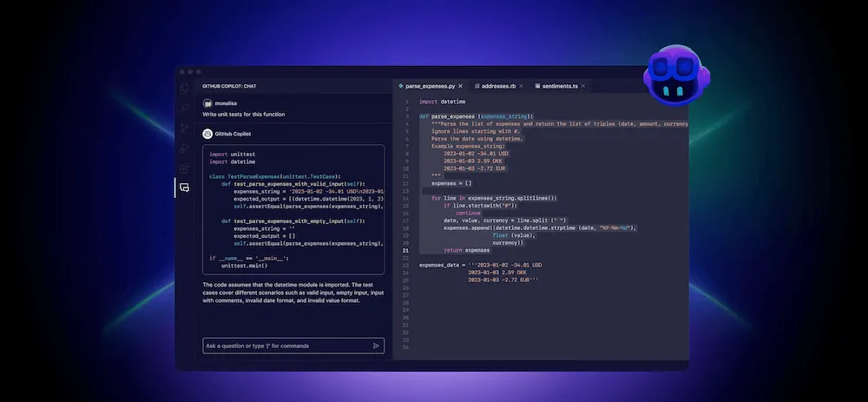Click the send arrow in chat input

(376, 346)
